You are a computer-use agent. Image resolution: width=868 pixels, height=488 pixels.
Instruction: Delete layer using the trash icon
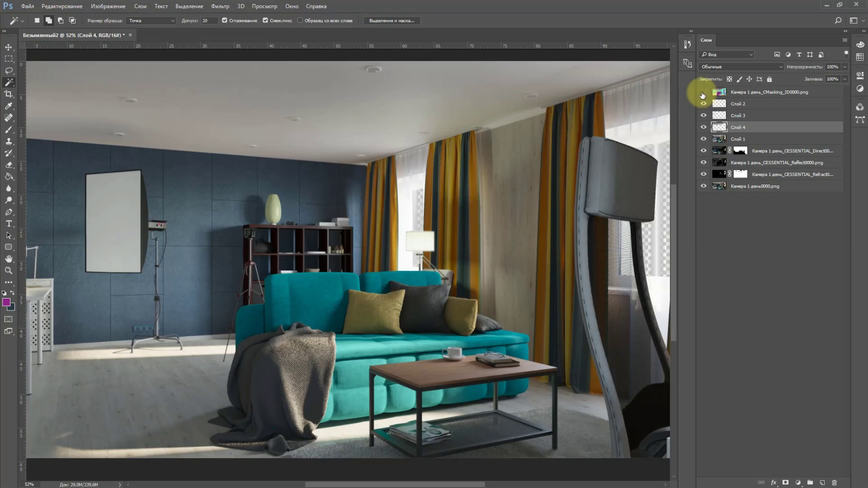834,482
